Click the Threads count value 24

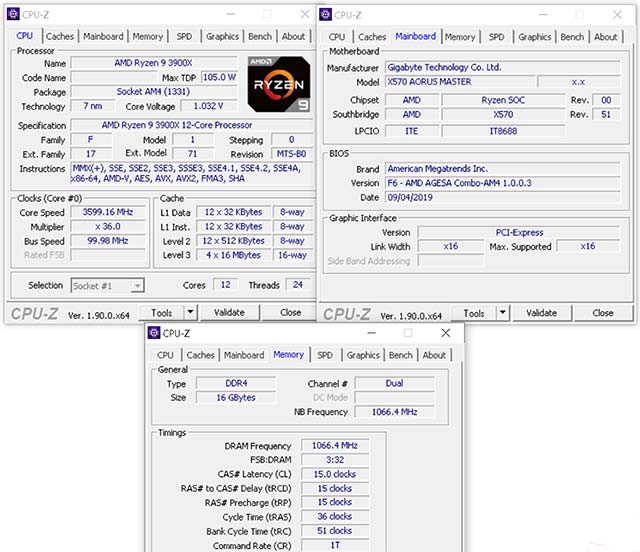298,285
